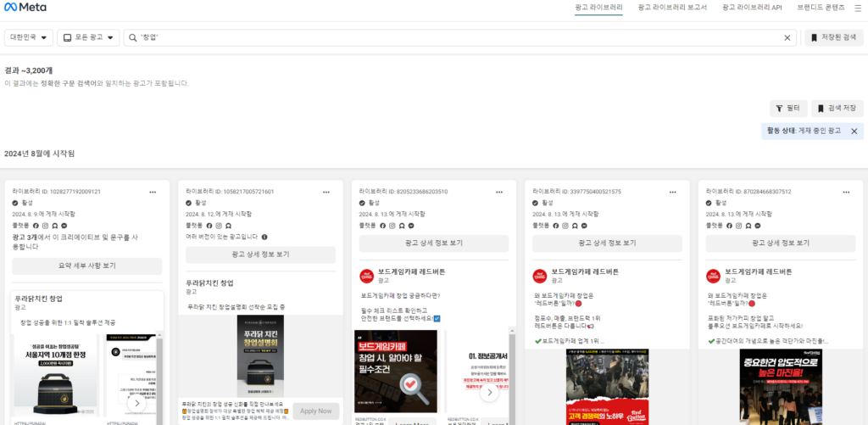Screen dimensions: 868x425
Task: Click 요약 세부 사항 보기 button
Action: point(87,266)
